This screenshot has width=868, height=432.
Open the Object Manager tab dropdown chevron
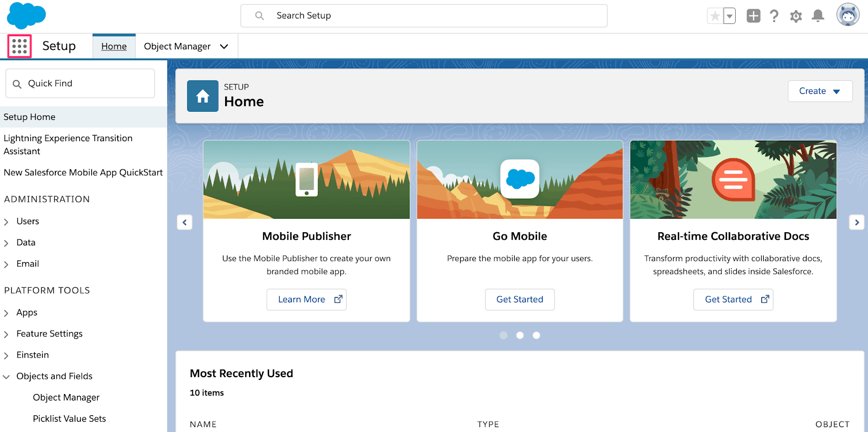tap(224, 47)
